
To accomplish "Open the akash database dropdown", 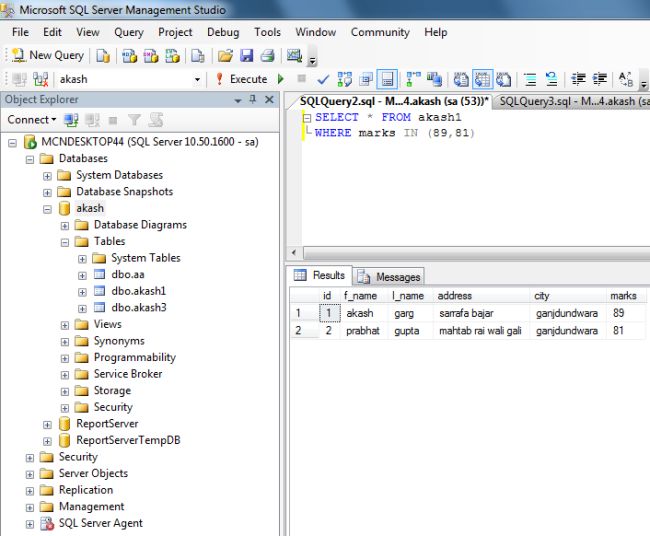I will coord(196,79).
